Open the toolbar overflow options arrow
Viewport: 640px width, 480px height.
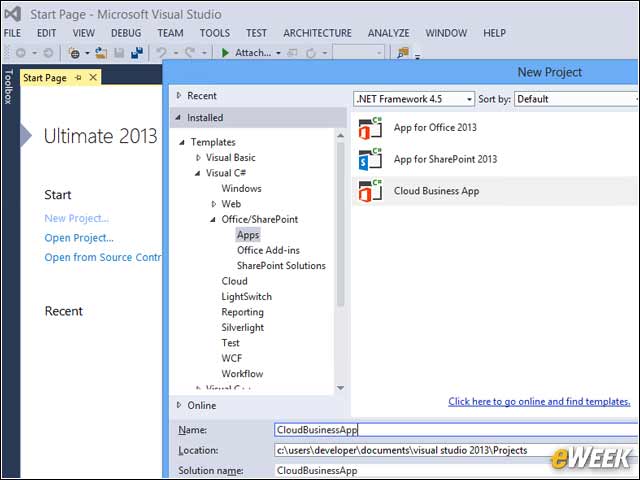coord(418,56)
